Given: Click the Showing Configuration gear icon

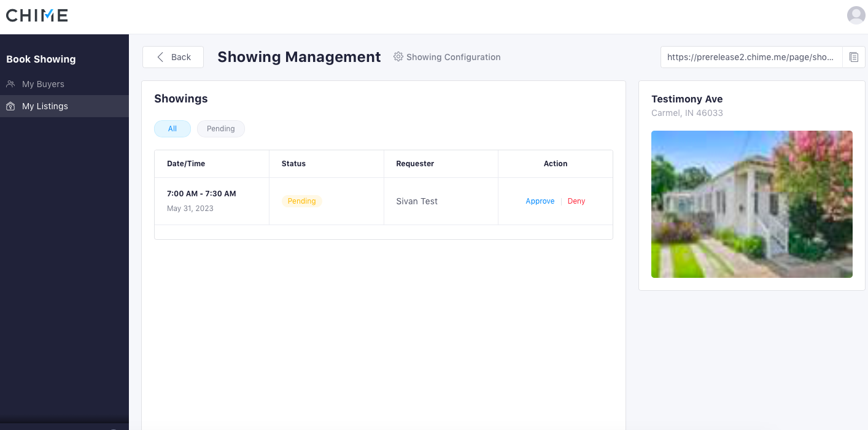Looking at the screenshot, I should tap(398, 57).
